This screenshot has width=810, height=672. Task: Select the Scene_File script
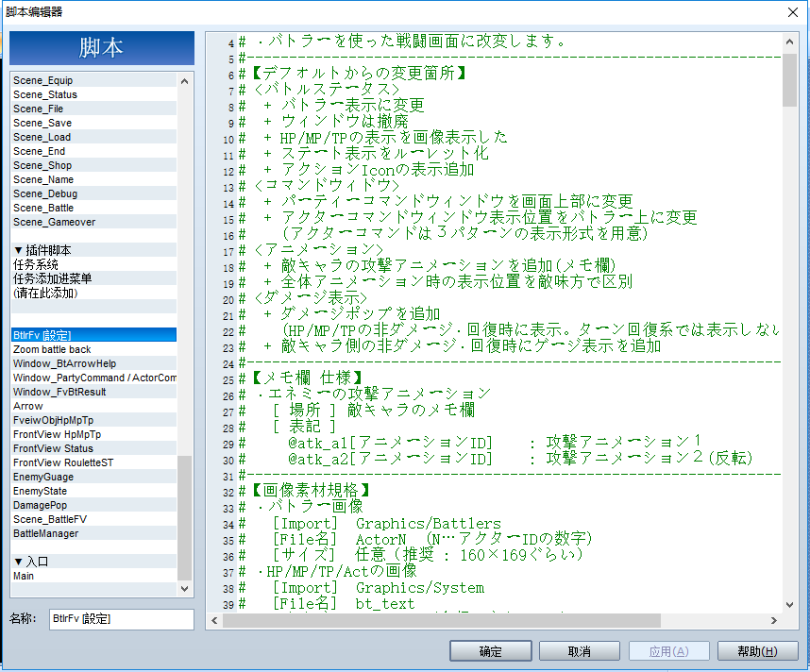[94, 109]
